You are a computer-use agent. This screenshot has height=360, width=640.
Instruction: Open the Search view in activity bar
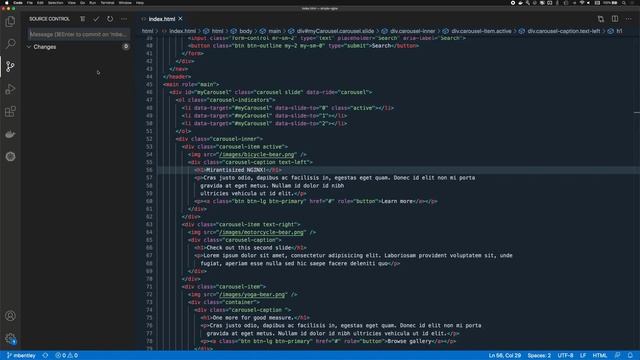click(x=10, y=44)
